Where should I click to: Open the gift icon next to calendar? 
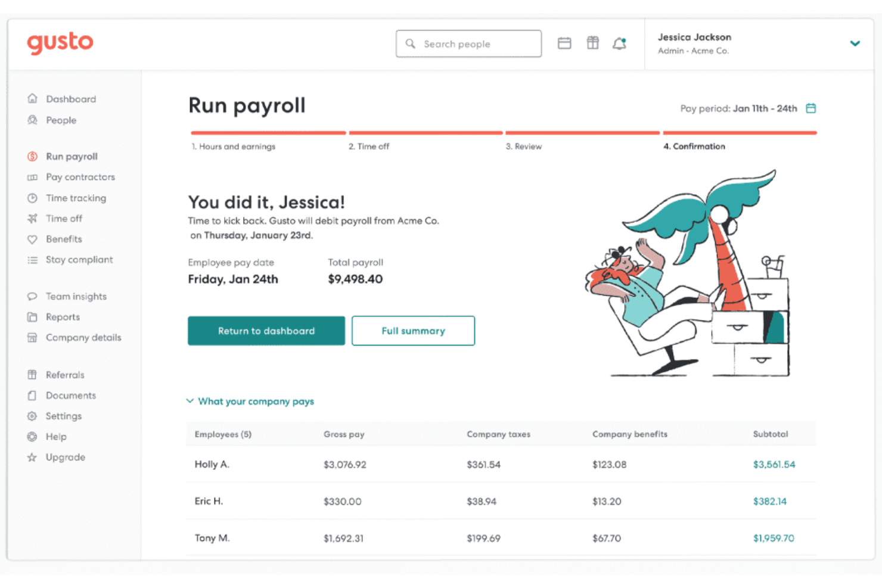pos(592,43)
